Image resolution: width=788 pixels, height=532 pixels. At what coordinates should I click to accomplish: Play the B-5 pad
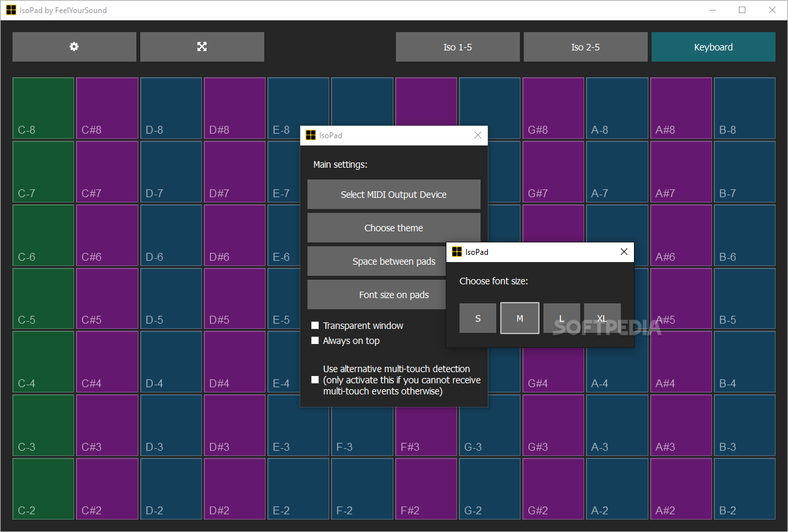(745, 299)
